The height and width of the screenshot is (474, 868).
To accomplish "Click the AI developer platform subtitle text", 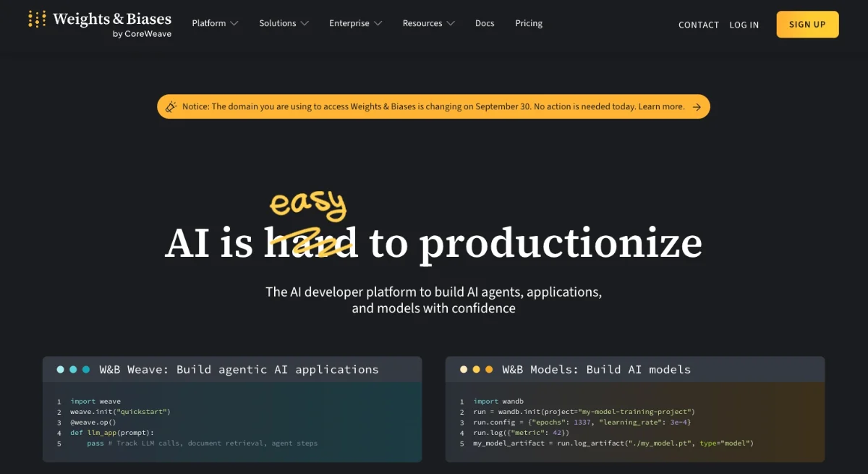I will 433,300.
